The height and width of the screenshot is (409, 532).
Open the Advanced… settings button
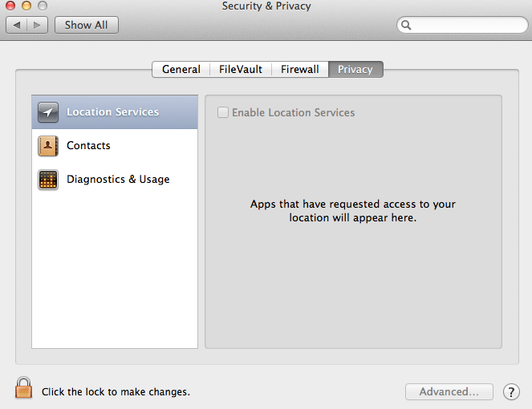(449, 392)
